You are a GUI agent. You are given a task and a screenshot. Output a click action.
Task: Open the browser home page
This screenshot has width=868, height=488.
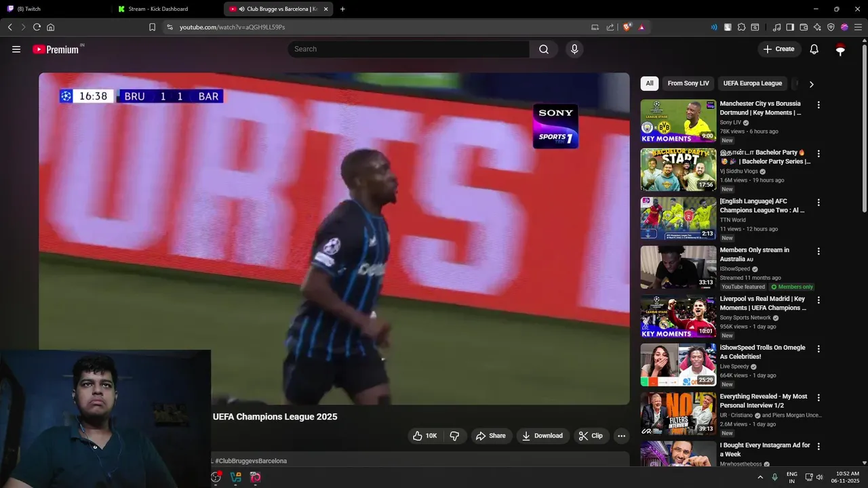coord(50,27)
